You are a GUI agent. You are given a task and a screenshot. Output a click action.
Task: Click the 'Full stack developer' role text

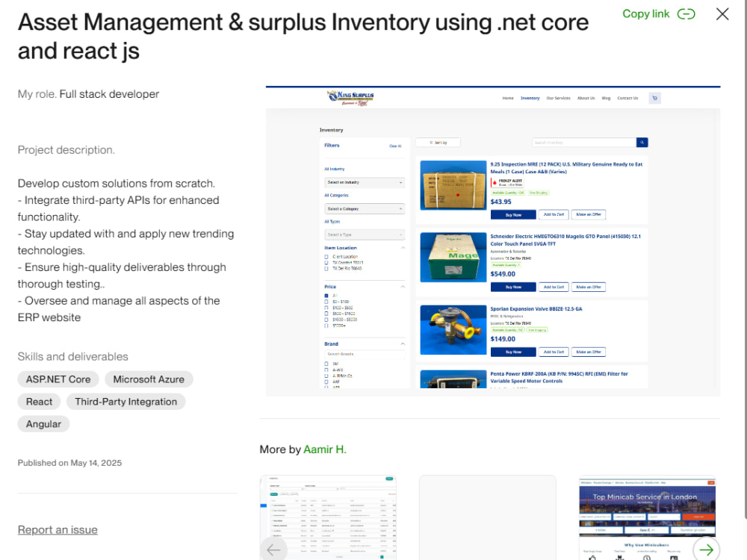pyautogui.click(x=109, y=94)
